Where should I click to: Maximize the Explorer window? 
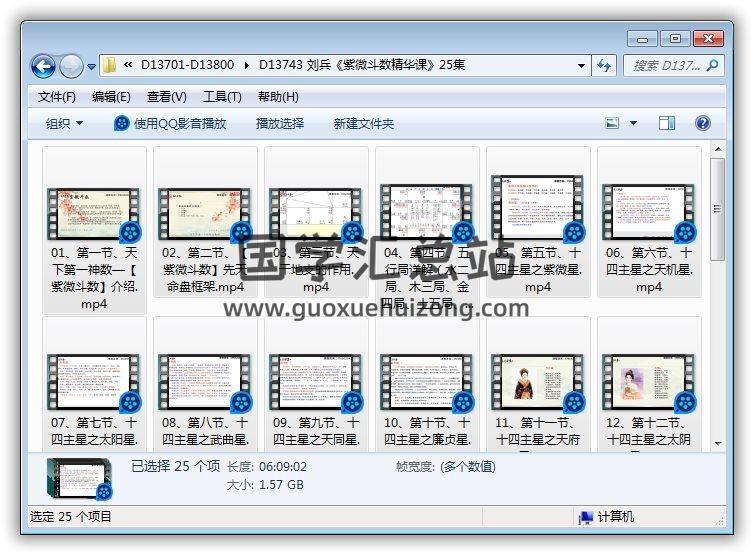point(675,38)
